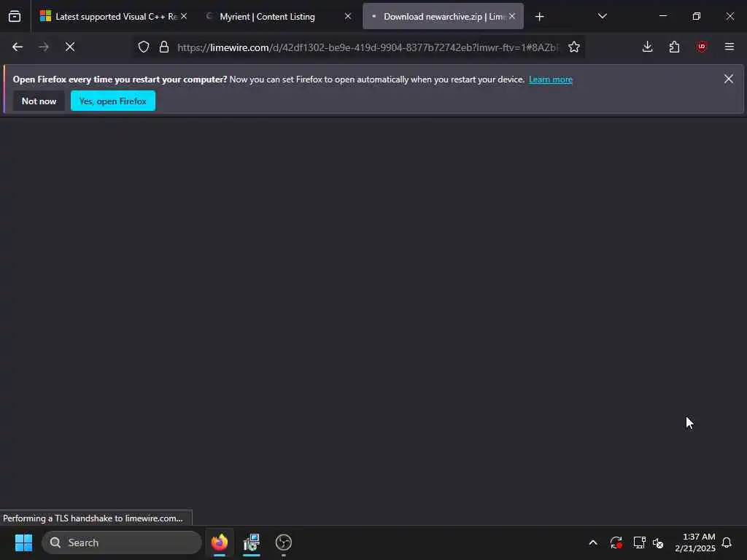Close the Myrient Content Listing tab
747x560 pixels.
348,16
